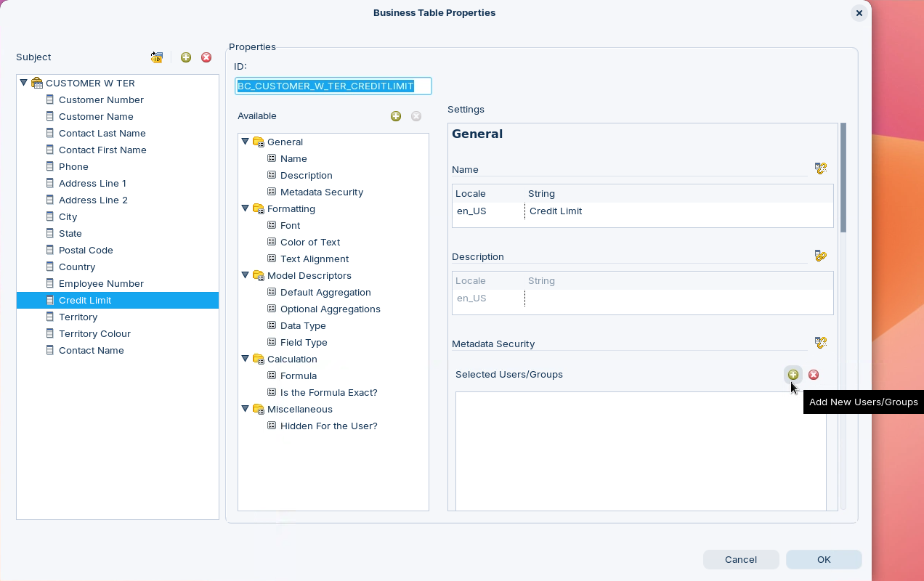Click the green add icon beside Available
Viewport: 924px width, 581px height.
click(x=396, y=116)
